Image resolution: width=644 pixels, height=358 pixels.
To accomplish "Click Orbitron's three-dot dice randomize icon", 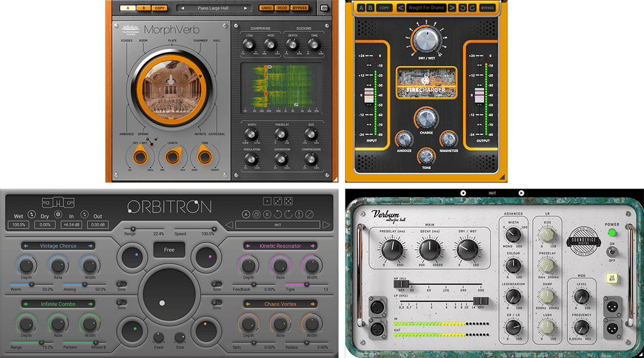I will click(x=277, y=201).
